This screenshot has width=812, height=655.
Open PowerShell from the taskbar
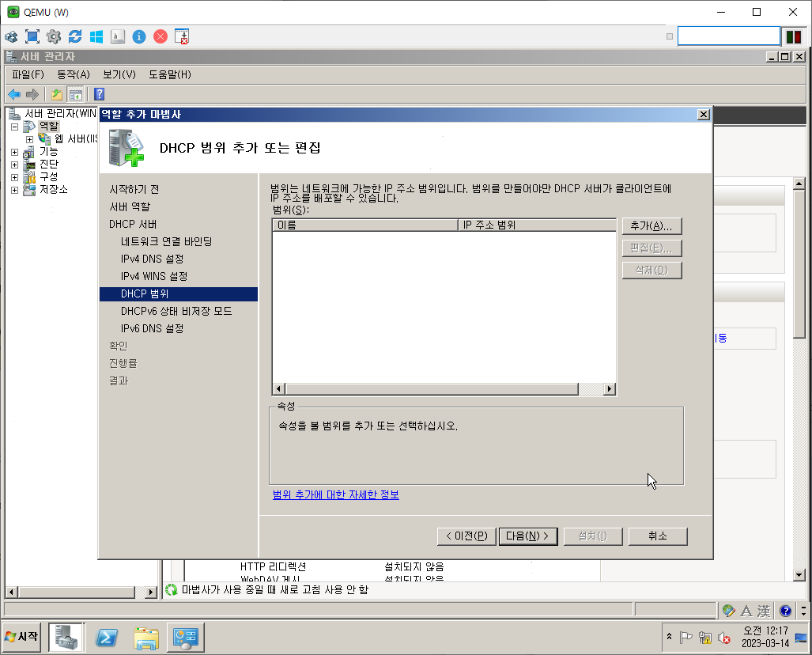(107, 638)
